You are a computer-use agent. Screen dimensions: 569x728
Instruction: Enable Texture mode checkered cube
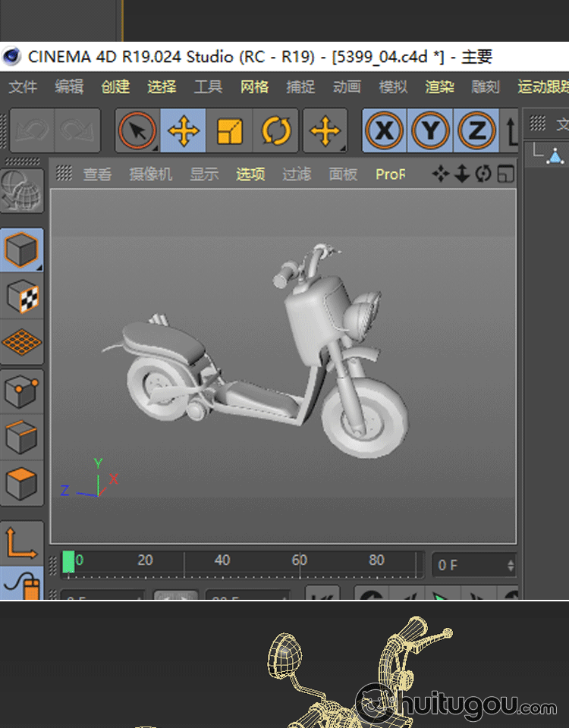click(21, 297)
